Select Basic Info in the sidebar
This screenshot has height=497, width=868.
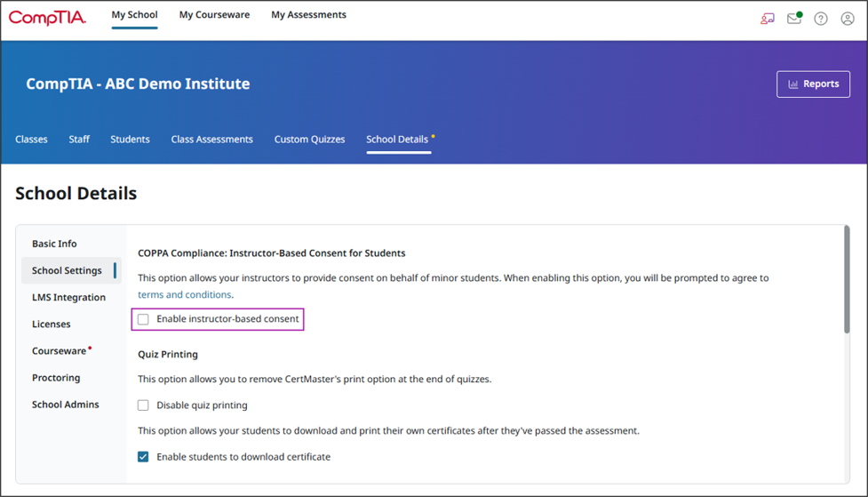click(x=54, y=244)
